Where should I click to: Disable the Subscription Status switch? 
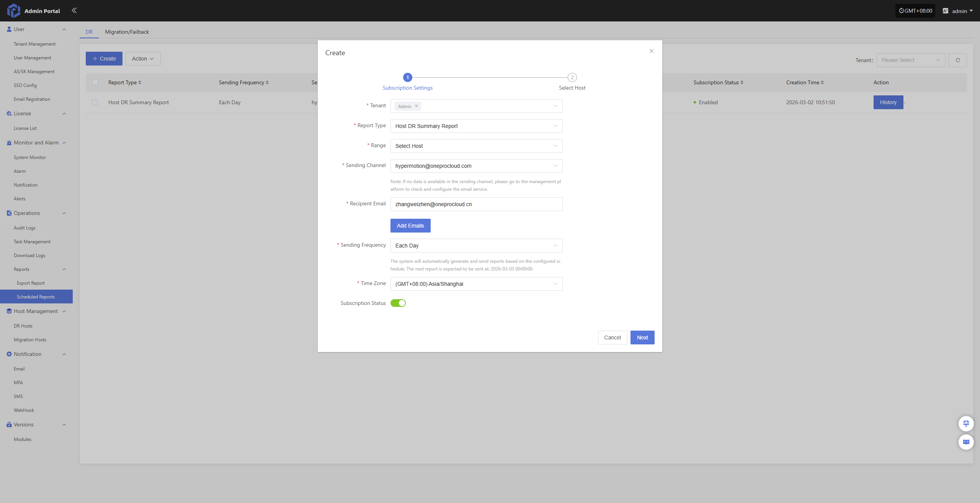[398, 303]
